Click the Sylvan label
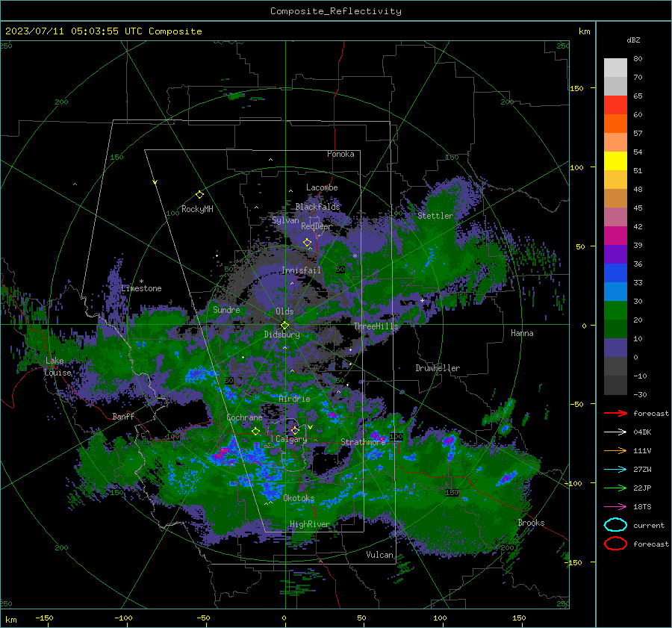The height and width of the screenshot is (628, 672). (x=285, y=220)
